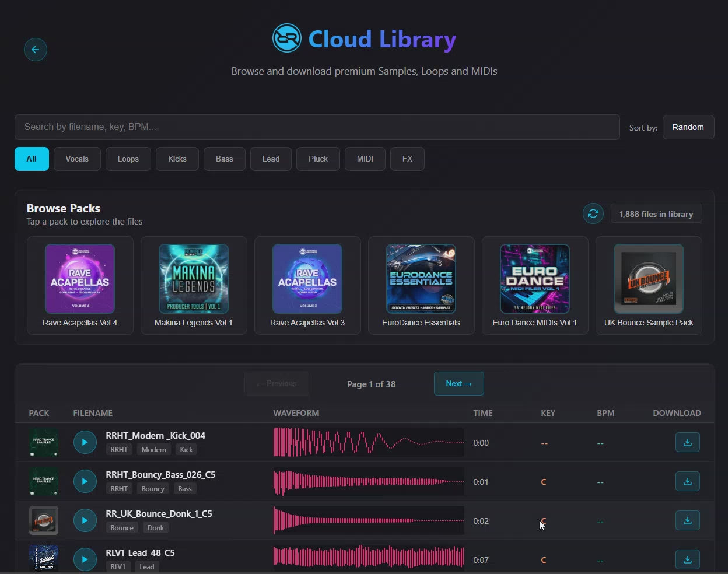Refresh the library with the sync icon
This screenshot has height=574, width=728.
[593, 213]
